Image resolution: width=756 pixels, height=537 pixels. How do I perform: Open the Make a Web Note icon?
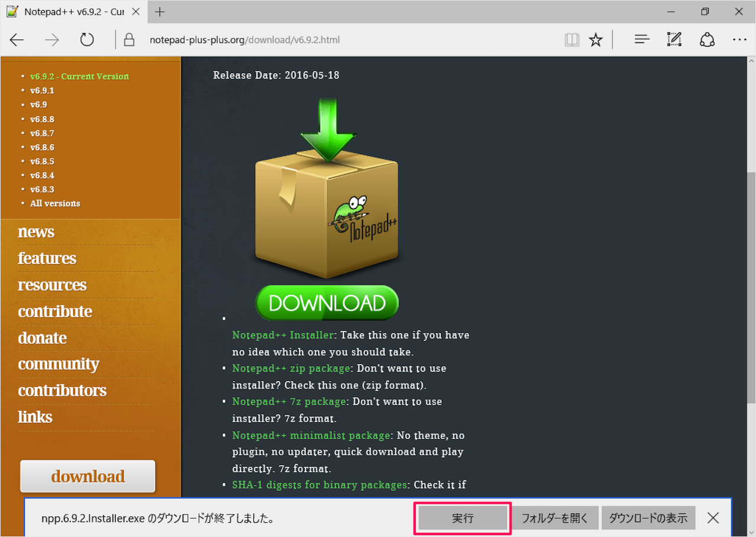(x=674, y=40)
